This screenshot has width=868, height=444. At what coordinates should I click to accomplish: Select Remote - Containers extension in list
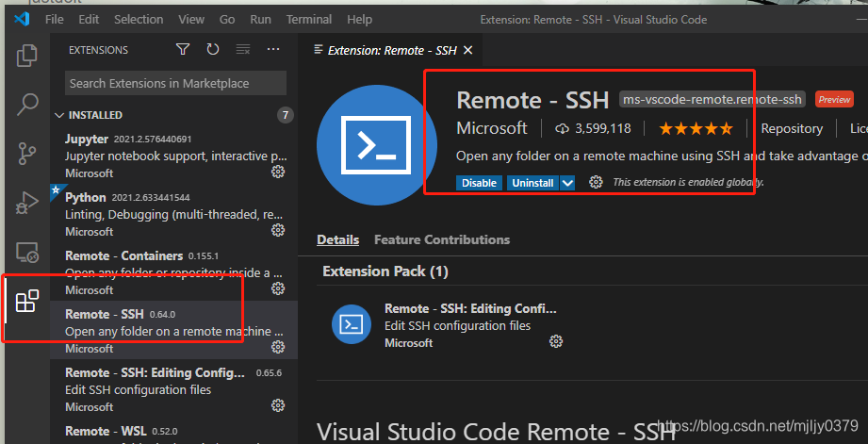click(x=173, y=272)
